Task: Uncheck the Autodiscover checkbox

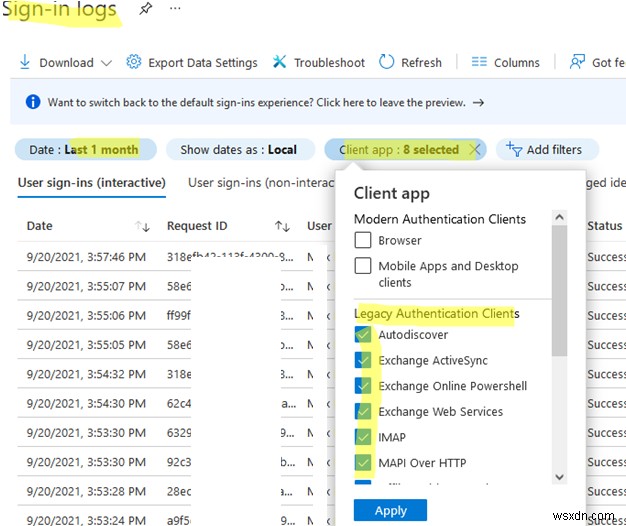Action: pyautogui.click(x=363, y=335)
